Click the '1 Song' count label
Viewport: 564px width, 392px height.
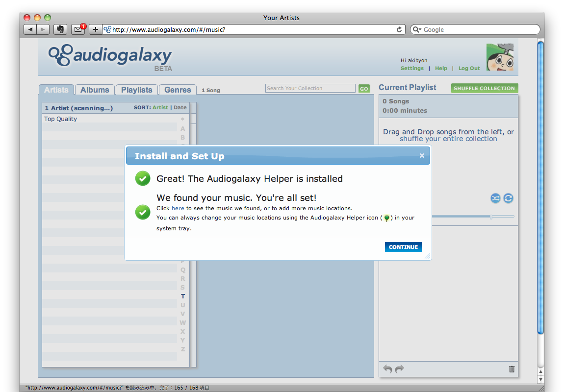click(211, 90)
